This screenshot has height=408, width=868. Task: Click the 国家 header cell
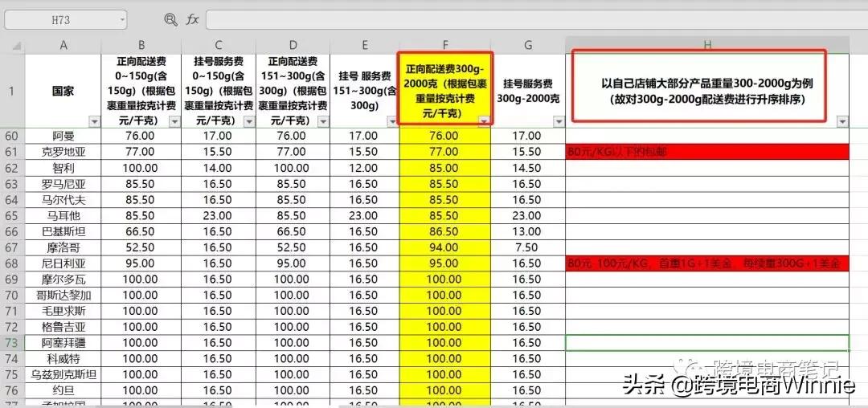click(63, 91)
